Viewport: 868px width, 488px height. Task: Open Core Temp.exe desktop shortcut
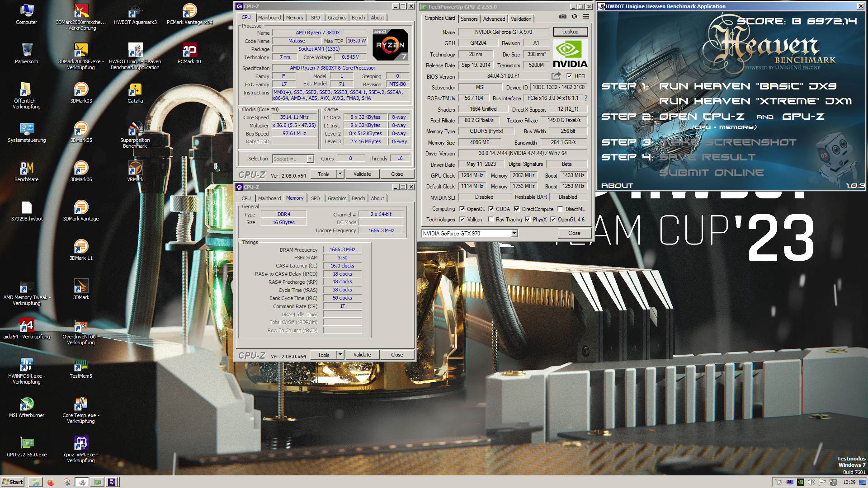point(81,410)
